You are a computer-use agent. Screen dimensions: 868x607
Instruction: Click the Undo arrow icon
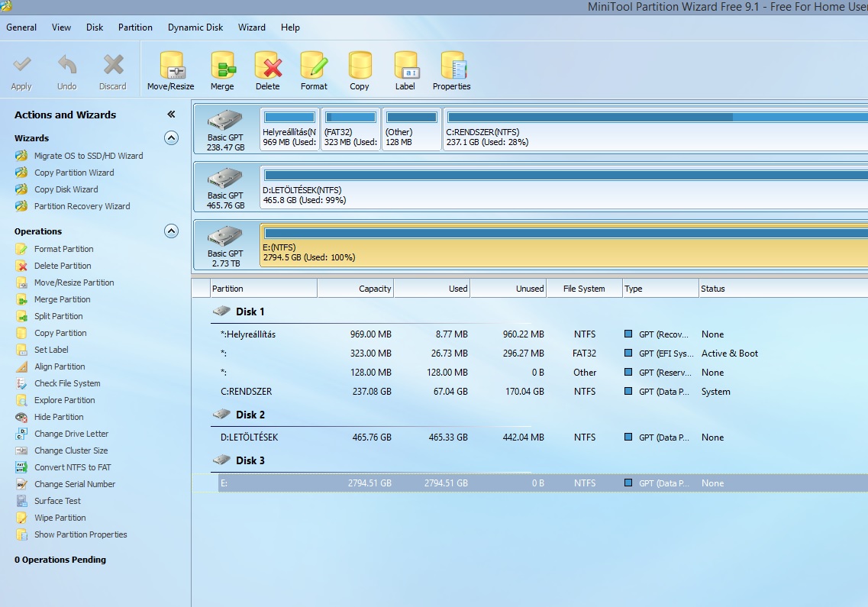67,65
